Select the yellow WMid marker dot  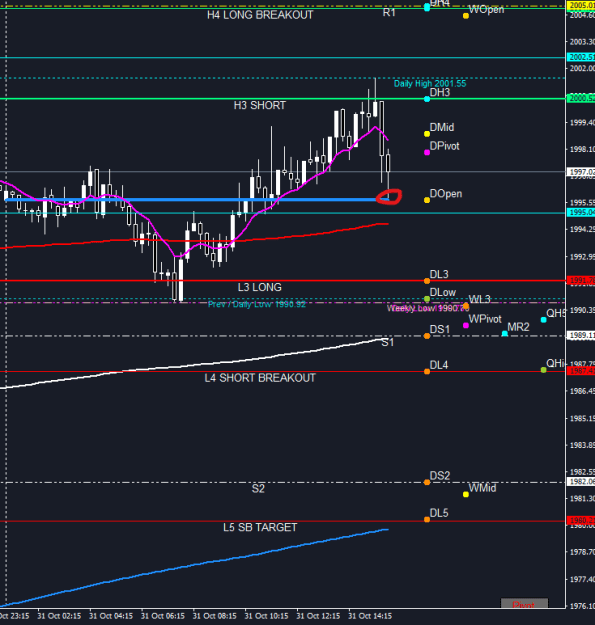point(466,494)
